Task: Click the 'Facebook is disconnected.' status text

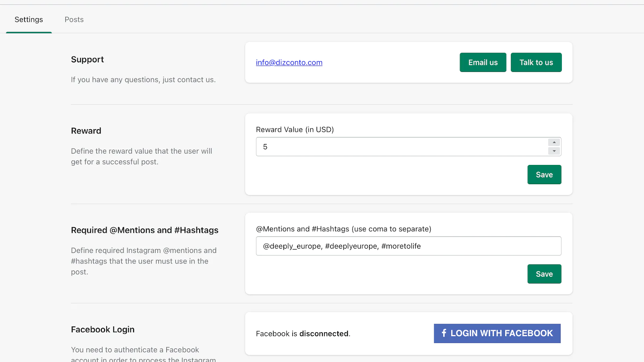Action: (x=303, y=333)
